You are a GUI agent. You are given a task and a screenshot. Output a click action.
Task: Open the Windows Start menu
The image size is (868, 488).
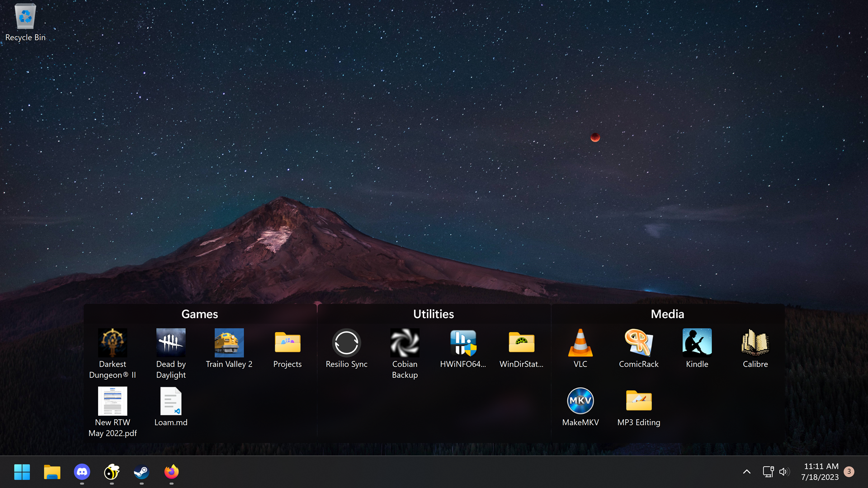tap(22, 472)
